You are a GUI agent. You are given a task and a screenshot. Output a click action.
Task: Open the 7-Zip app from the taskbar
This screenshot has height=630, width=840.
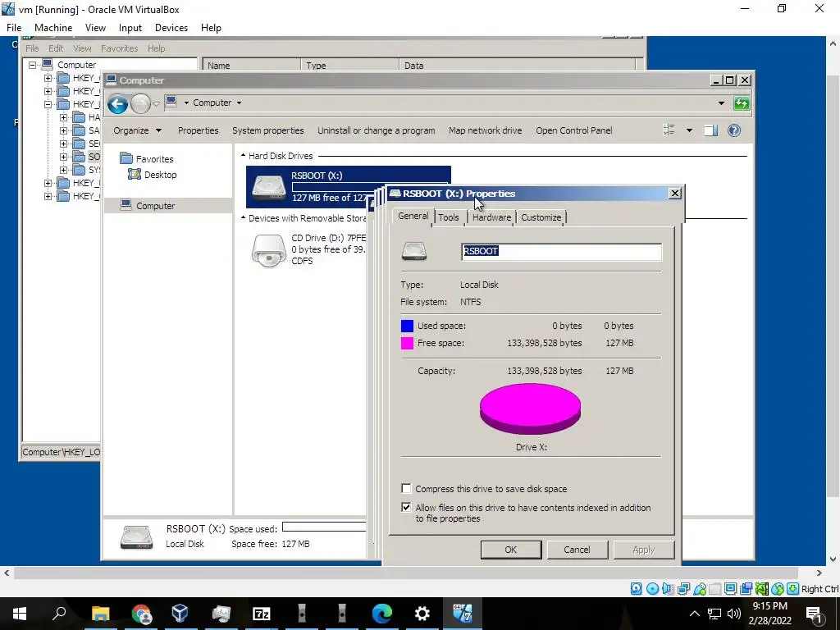(262, 614)
